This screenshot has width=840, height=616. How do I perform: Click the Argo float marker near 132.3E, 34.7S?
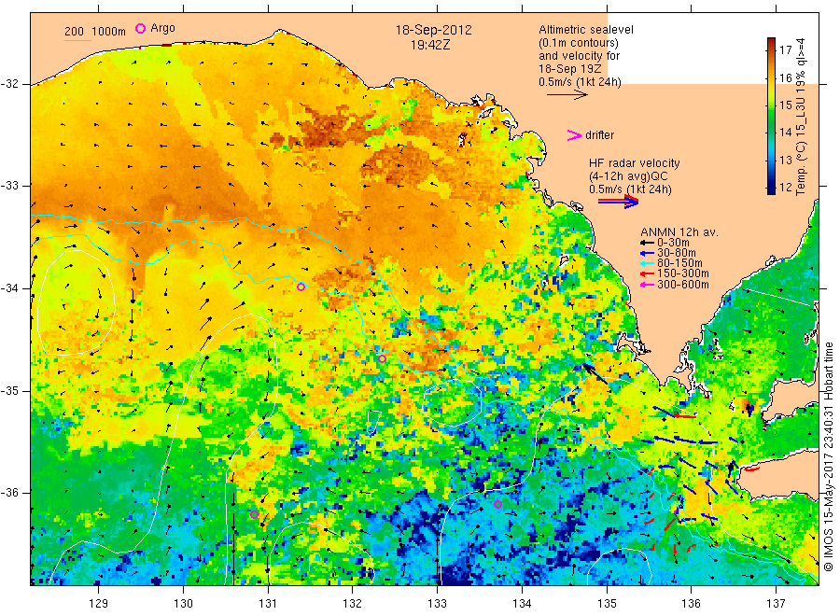click(x=382, y=359)
